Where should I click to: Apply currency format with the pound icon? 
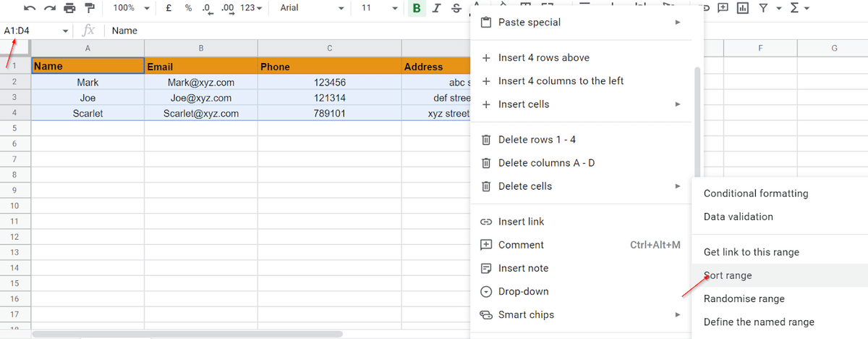169,8
